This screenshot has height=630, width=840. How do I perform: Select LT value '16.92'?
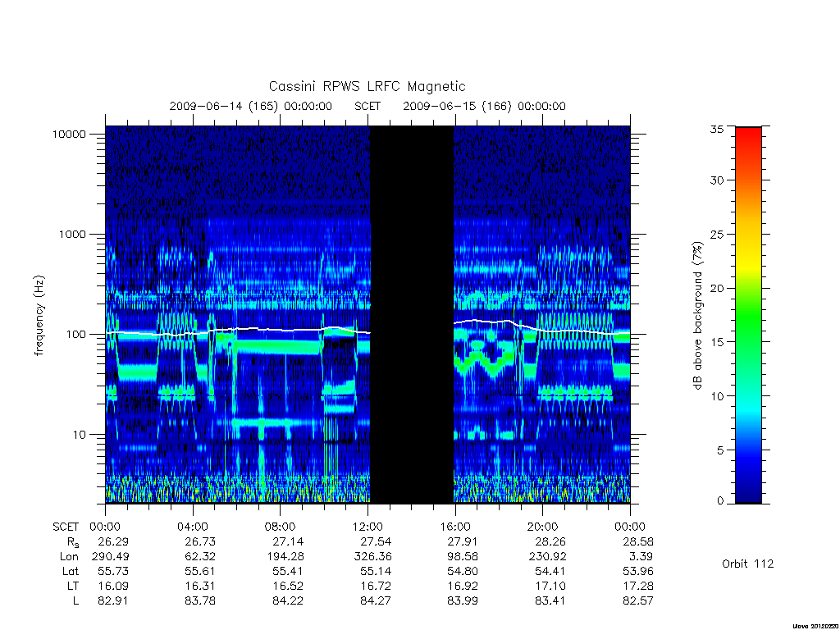(x=463, y=586)
